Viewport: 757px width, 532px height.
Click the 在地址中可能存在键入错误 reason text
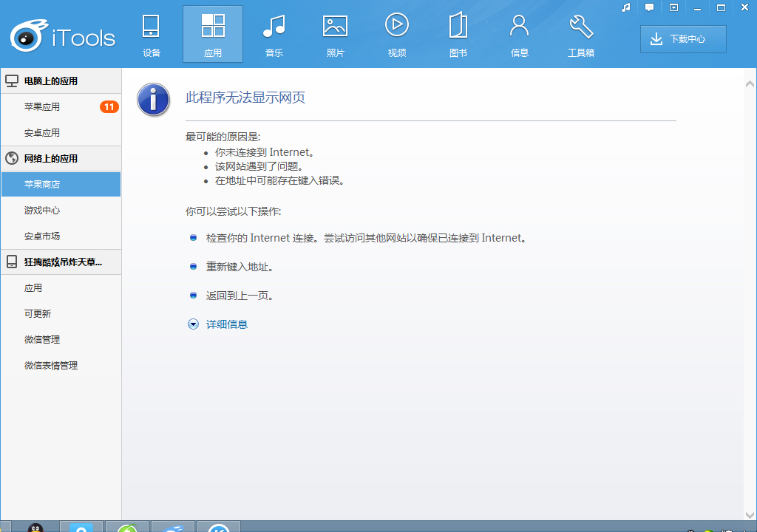pos(279,181)
